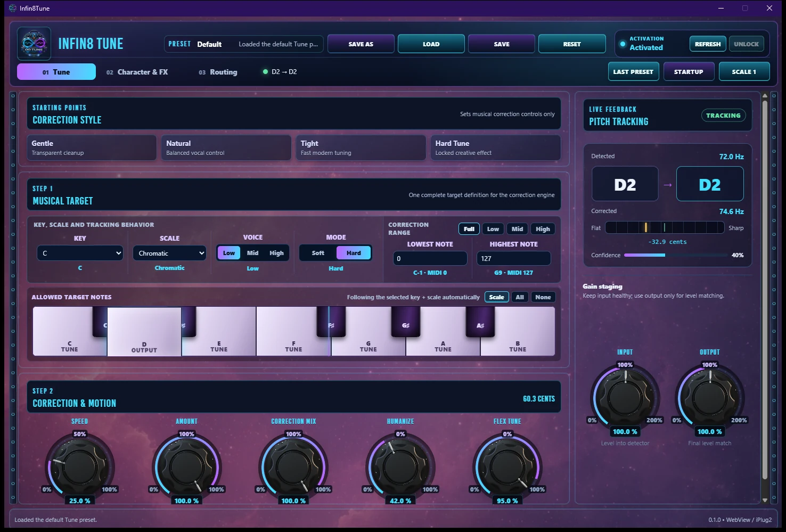Switch to the 03 Routing tab
The width and height of the screenshot is (786, 532).
218,72
